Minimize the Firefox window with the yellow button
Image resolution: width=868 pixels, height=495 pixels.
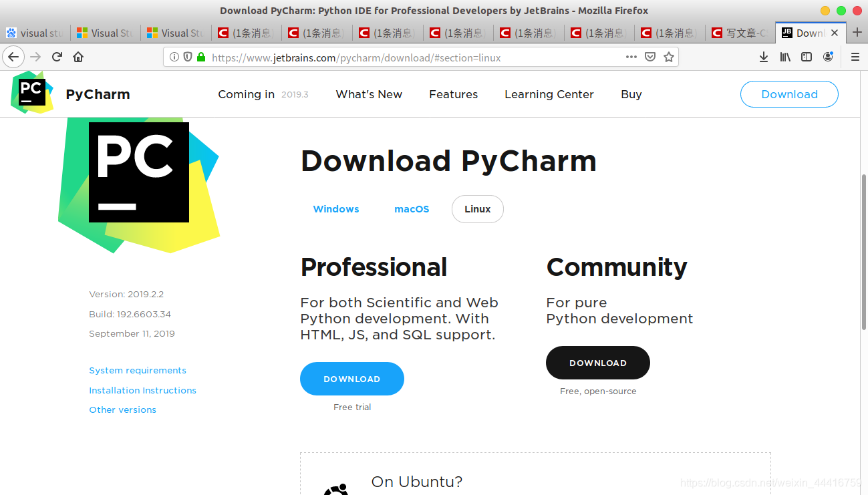(825, 11)
